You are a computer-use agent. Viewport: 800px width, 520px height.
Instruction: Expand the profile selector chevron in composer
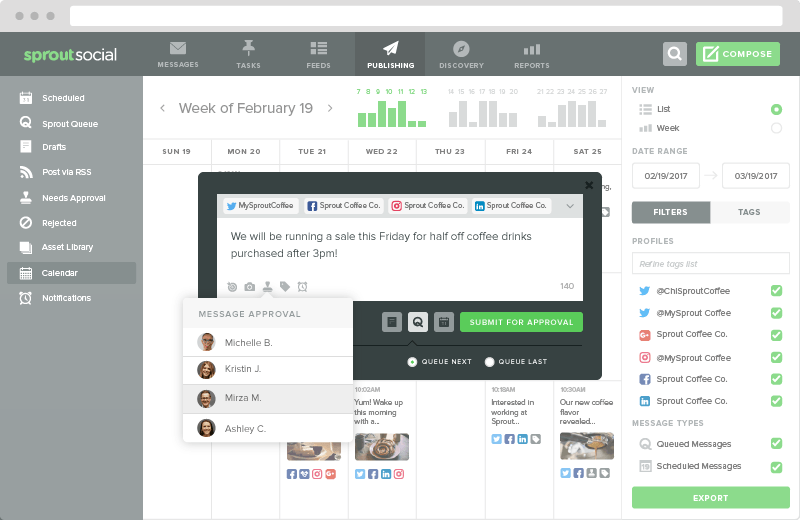pos(570,206)
